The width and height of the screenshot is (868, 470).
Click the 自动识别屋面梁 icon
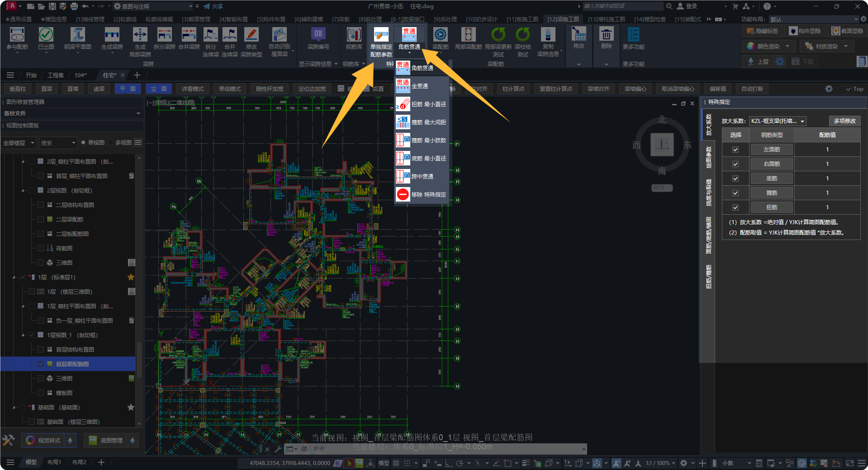(x=279, y=35)
